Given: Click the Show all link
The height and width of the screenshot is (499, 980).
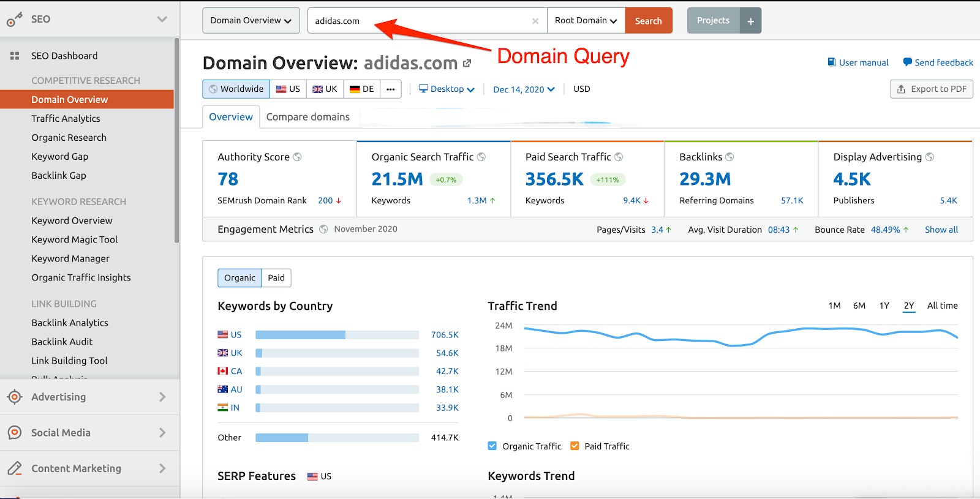Looking at the screenshot, I should click(941, 230).
